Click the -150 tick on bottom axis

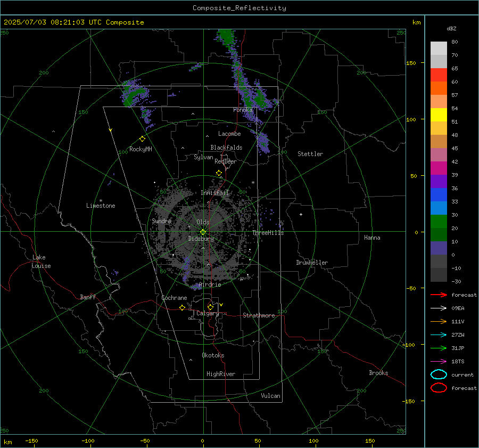click(x=32, y=441)
